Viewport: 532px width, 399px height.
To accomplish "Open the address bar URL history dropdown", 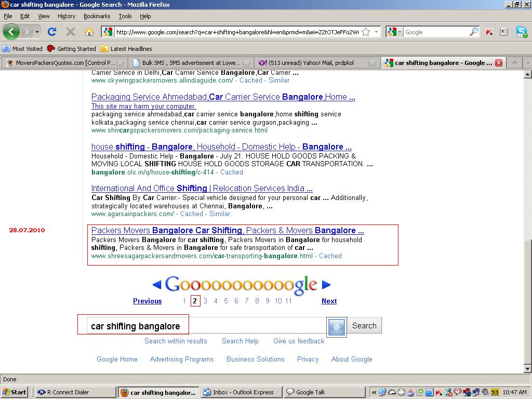I will [376, 32].
